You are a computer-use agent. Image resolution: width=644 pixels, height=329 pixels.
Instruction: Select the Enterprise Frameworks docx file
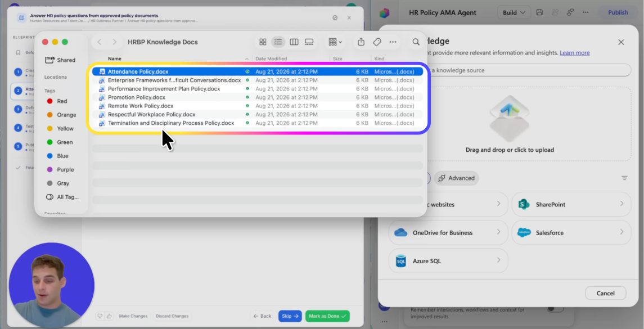pos(258,80)
